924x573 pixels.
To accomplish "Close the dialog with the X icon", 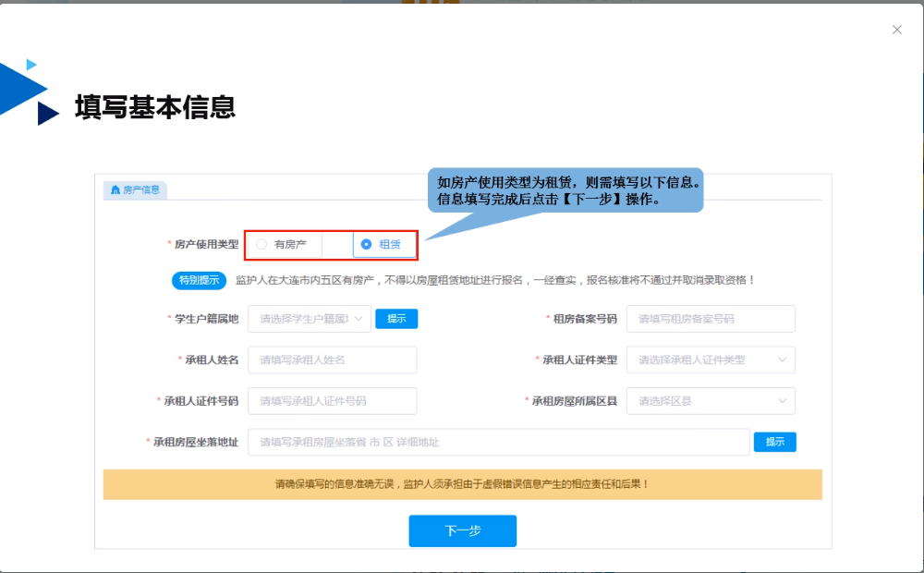I will pyautogui.click(x=896, y=30).
